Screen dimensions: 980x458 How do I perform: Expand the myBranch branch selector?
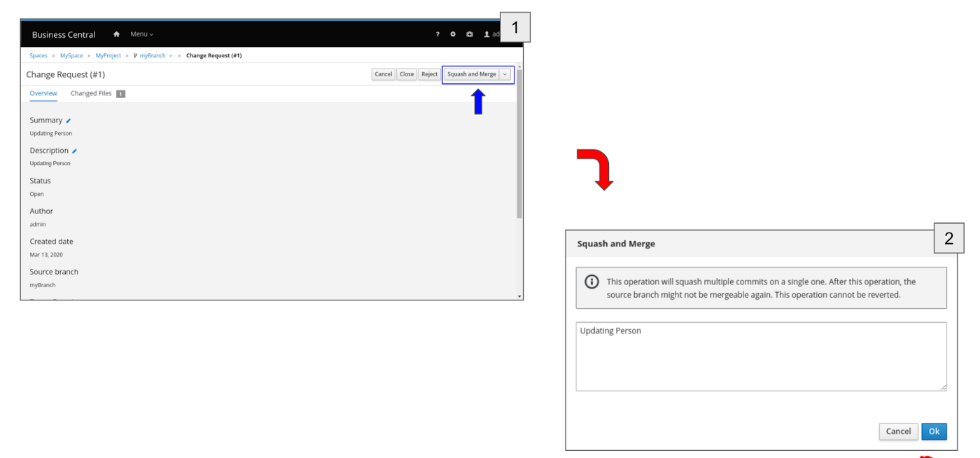click(170, 56)
